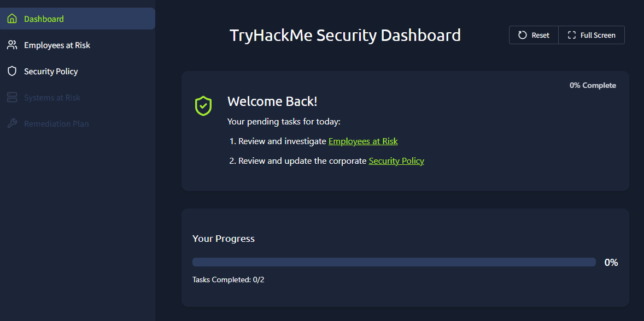This screenshot has height=321, width=644.
Task: Open the Security Policy sidebar text label
Action: 51,72
